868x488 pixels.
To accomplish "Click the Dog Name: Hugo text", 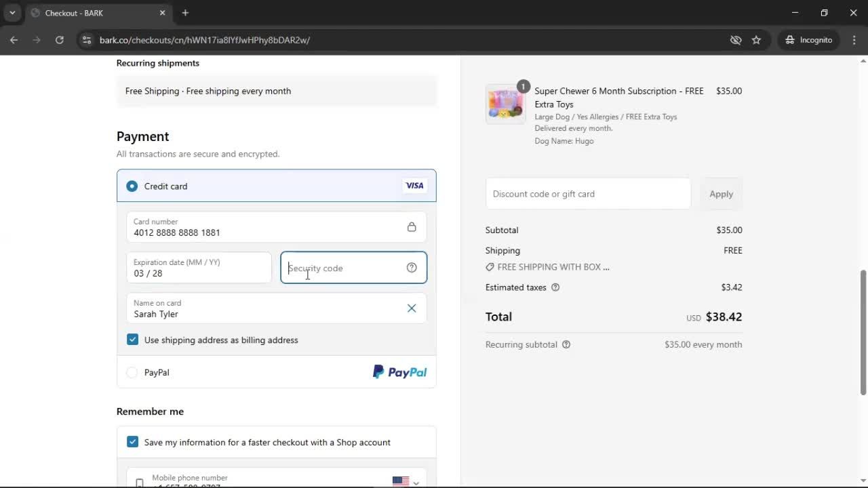I will point(564,141).
